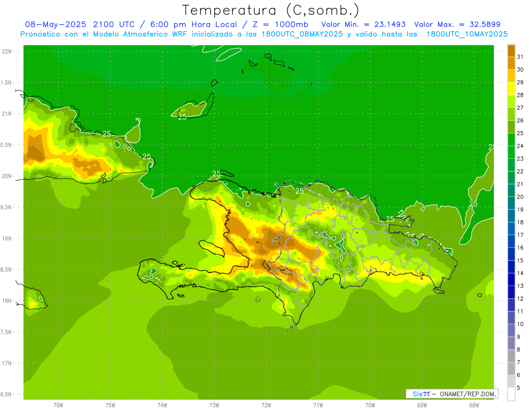Pick the dark orange swatch above legend 31

point(511,50)
